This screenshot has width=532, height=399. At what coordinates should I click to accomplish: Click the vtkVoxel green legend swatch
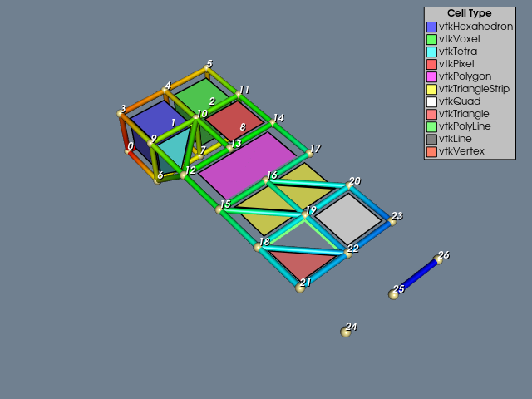(x=431, y=39)
